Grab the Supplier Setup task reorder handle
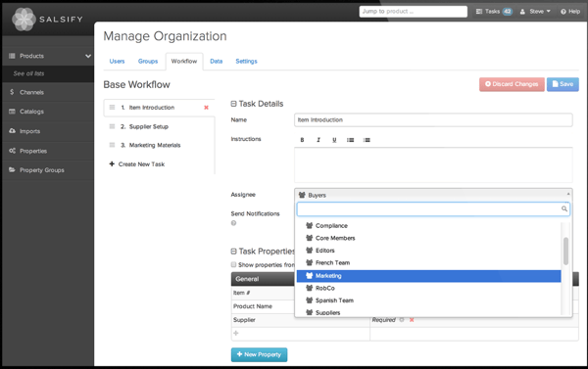This screenshot has height=369, width=588. pyautogui.click(x=112, y=126)
